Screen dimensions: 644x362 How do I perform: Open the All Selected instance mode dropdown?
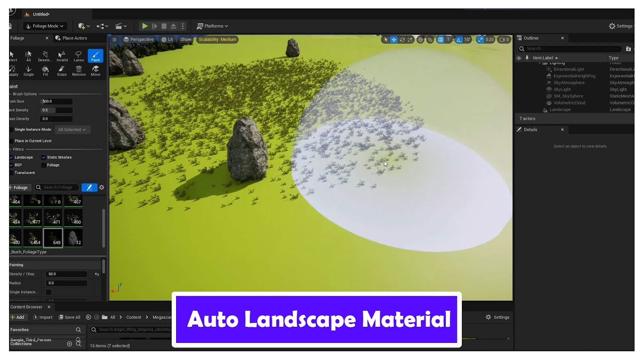pyautogui.click(x=72, y=130)
